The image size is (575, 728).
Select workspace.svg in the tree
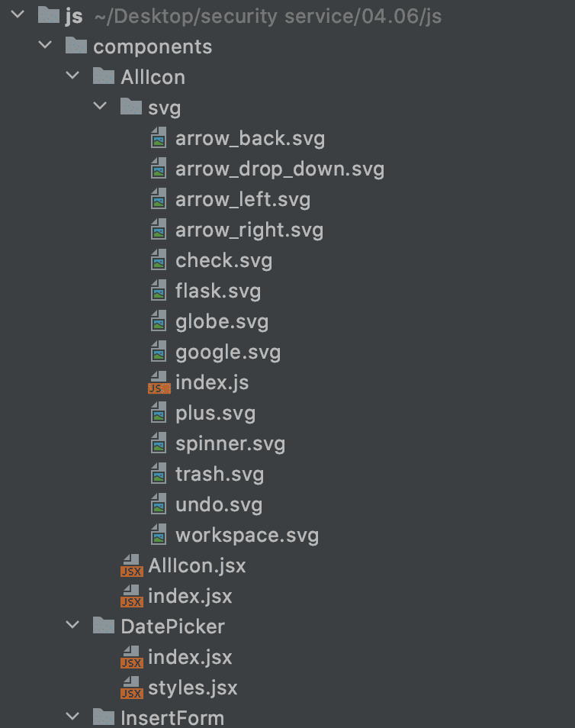(x=246, y=535)
